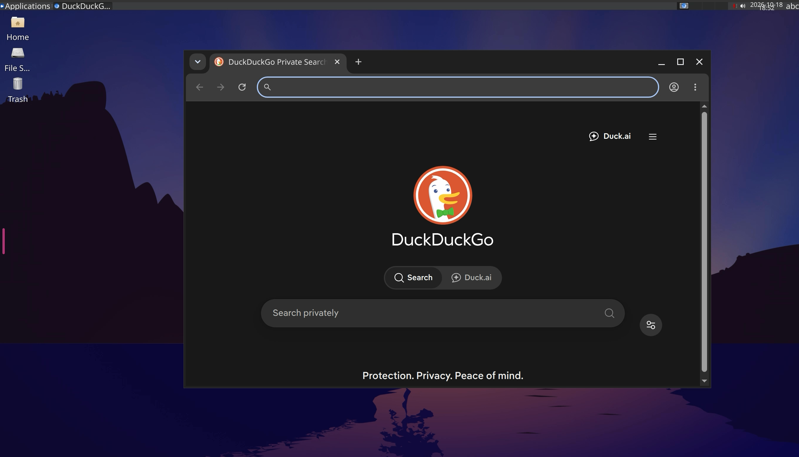Viewport: 799px width, 457px height.
Task: Minimize the browser window
Action: pos(661,62)
